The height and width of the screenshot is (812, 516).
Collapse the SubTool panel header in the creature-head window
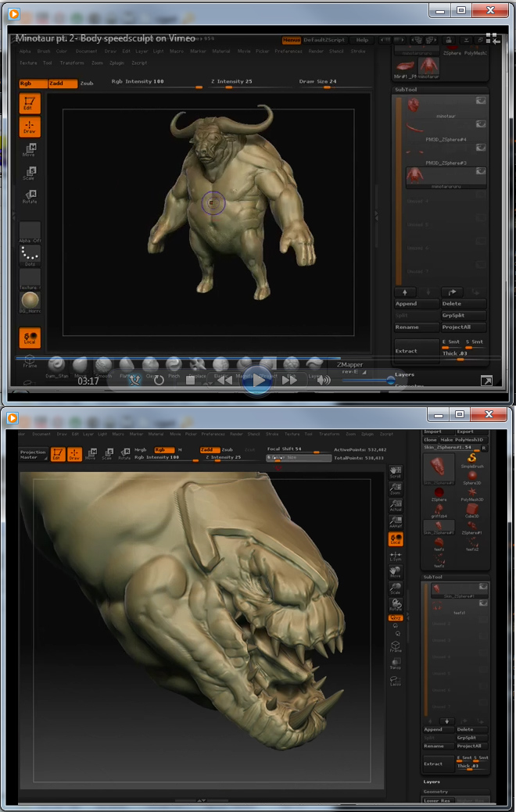pyautogui.click(x=432, y=577)
